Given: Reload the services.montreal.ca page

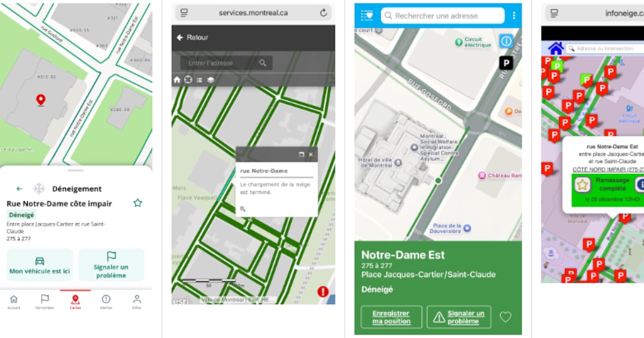Looking at the screenshot, I should coord(323,13).
